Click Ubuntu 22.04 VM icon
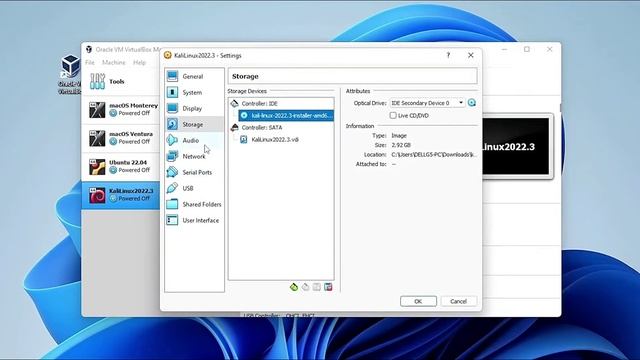This screenshot has width=640, height=360. pyautogui.click(x=97, y=167)
